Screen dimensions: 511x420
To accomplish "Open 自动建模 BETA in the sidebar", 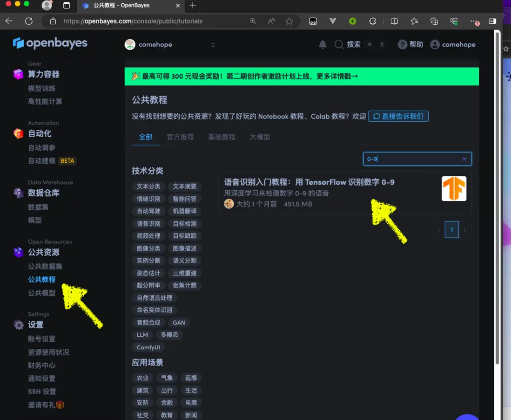I will click(x=52, y=161).
